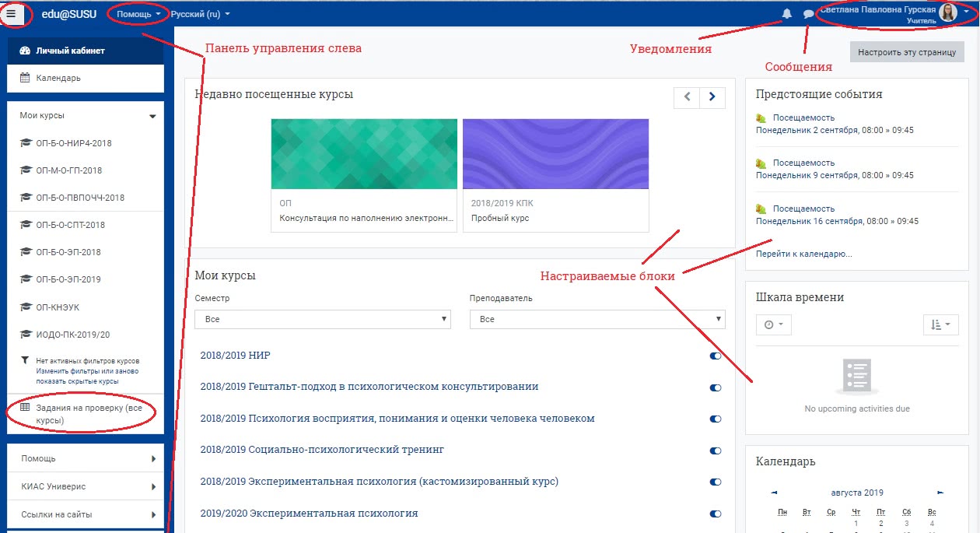Open the Семестр filter dropdown
Viewport: 980px width, 533px height.
tap(322, 319)
